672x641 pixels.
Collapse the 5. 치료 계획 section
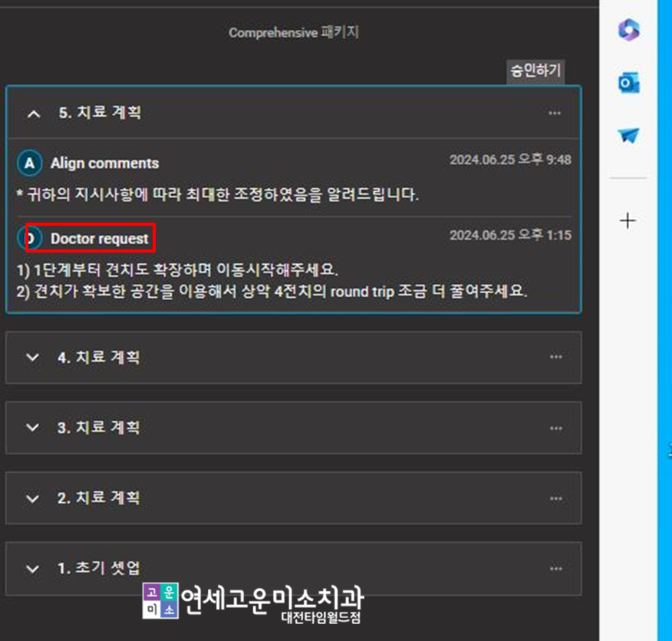click(x=33, y=113)
